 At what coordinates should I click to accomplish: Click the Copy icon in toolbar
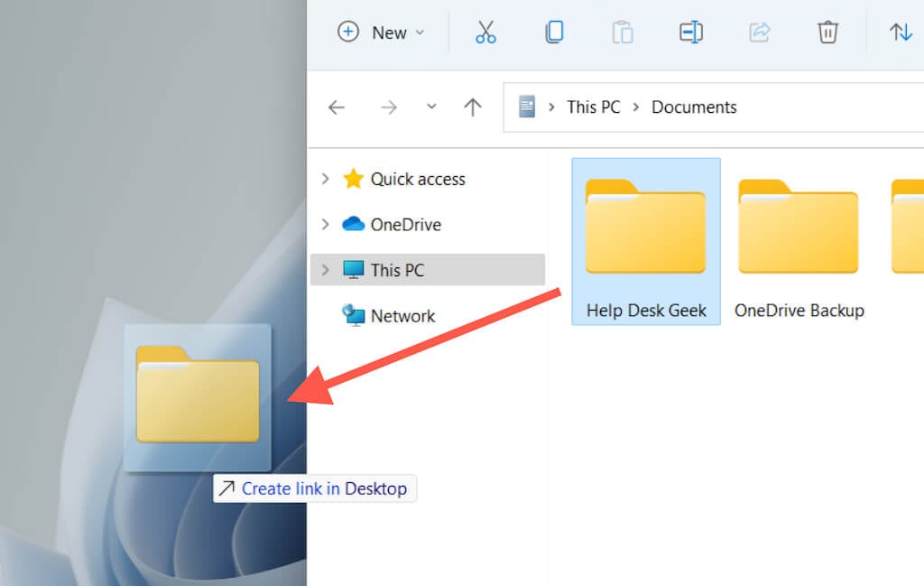point(554,32)
